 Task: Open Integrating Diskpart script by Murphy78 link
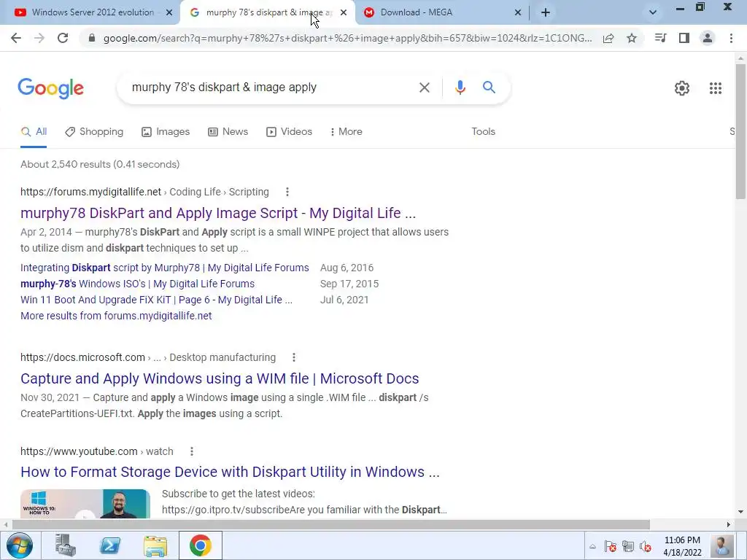(165, 268)
